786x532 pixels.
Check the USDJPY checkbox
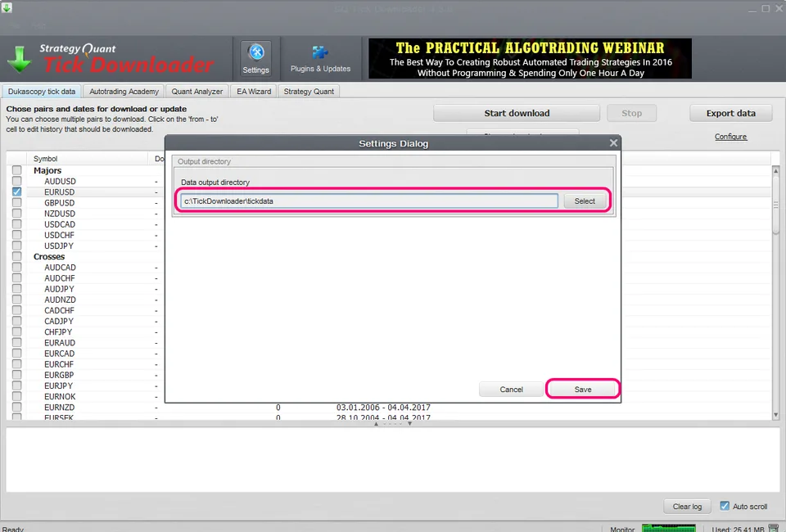pos(17,246)
